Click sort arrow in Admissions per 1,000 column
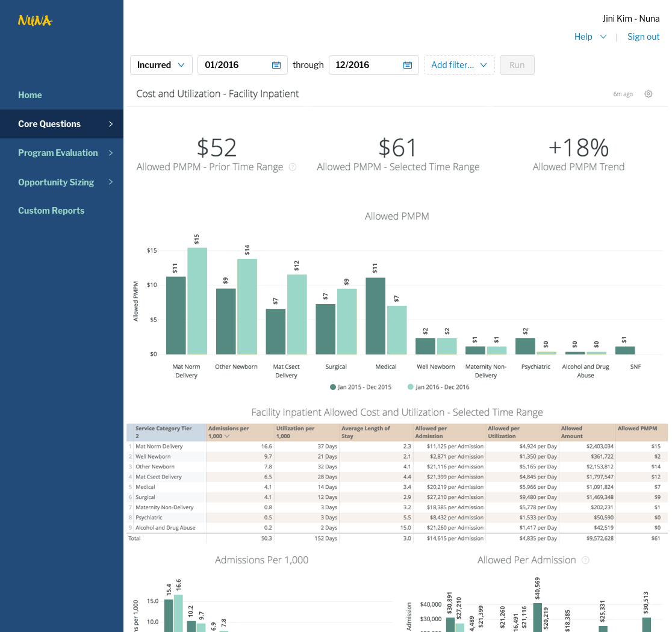The height and width of the screenshot is (632, 672). (227, 436)
